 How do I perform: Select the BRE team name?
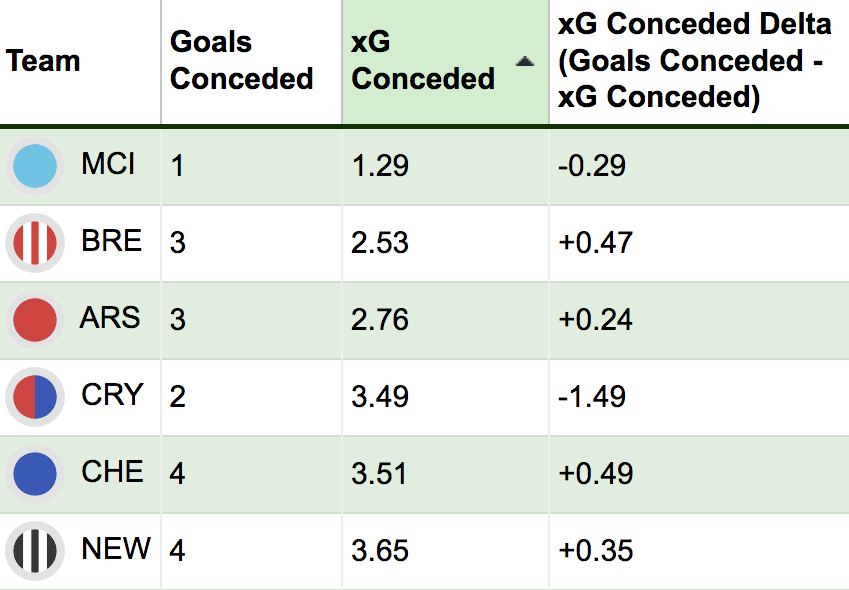tap(112, 240)
